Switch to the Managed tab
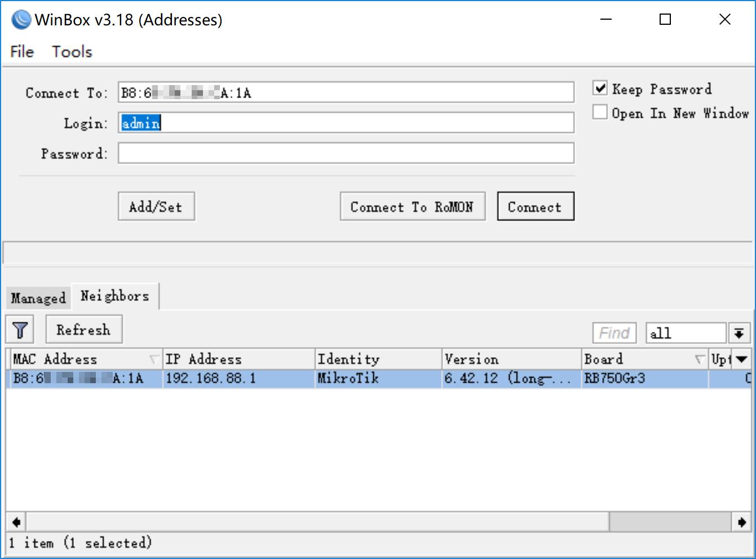The height and width of the screenshot is (559, 756). 38,298
